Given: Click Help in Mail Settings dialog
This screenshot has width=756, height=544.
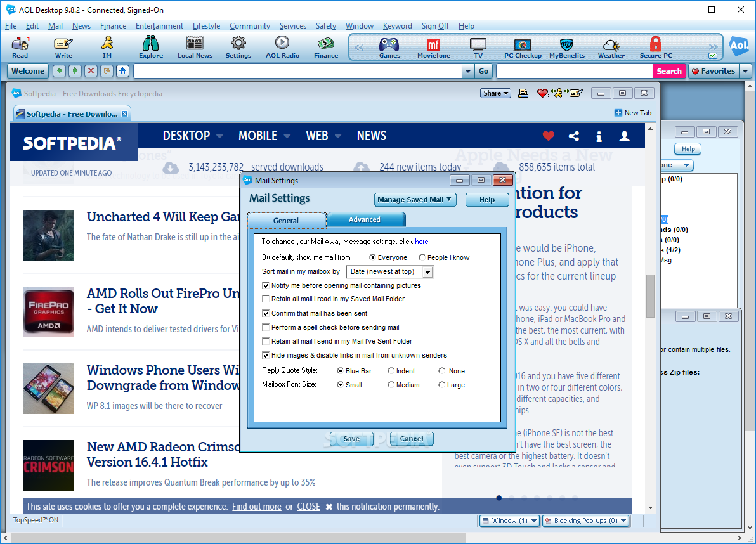Looking at the screenshot, I should click(x=487, y=200).
